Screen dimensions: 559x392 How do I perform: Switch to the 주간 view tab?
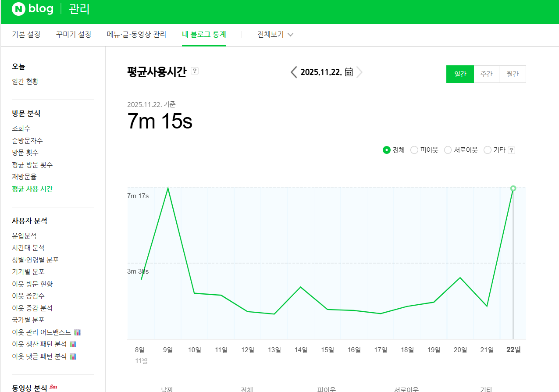tap(486, 74)
